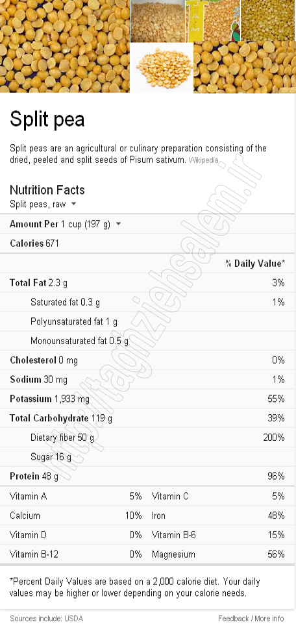The height and width of the screenshot is (644, 296).
Task: Open the bottom-right split peas closeup thumbnail
Action: 245,68
